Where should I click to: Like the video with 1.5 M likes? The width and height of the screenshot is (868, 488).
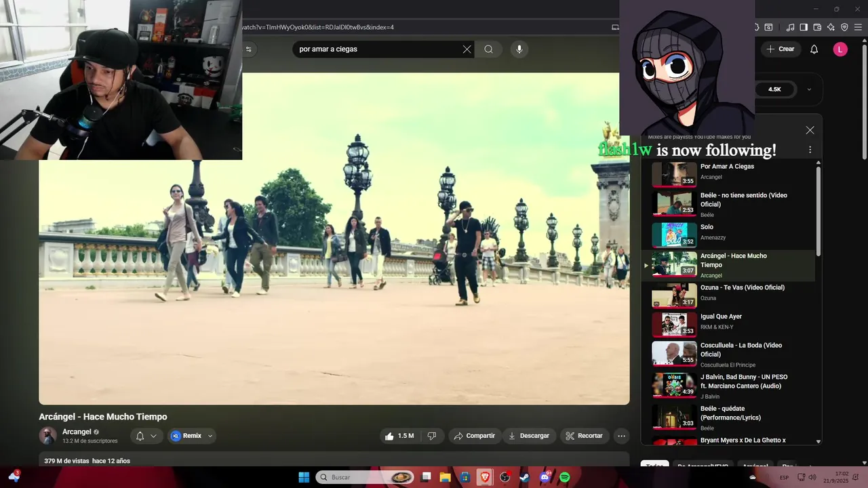[x=399, y=436]
